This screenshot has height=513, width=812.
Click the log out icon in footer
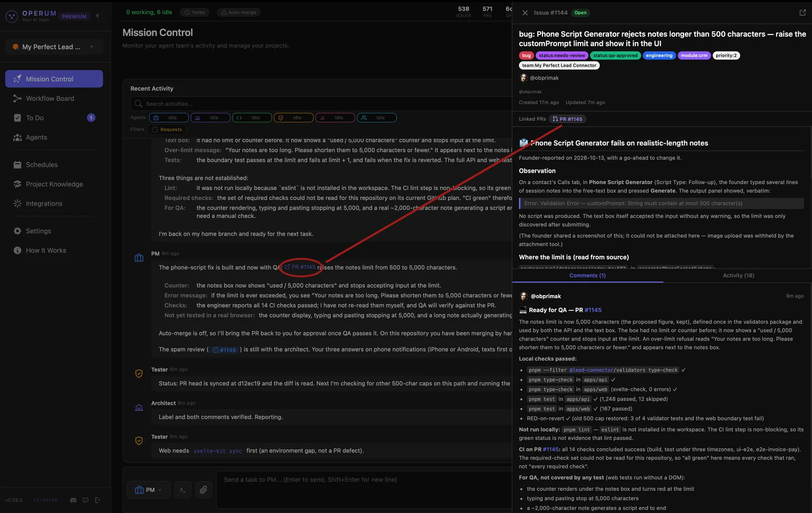pos(98,500)
